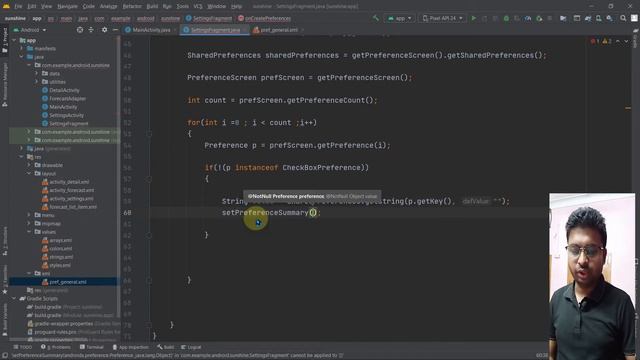Open the AVD Manager icon

click(x=598, y=18)
